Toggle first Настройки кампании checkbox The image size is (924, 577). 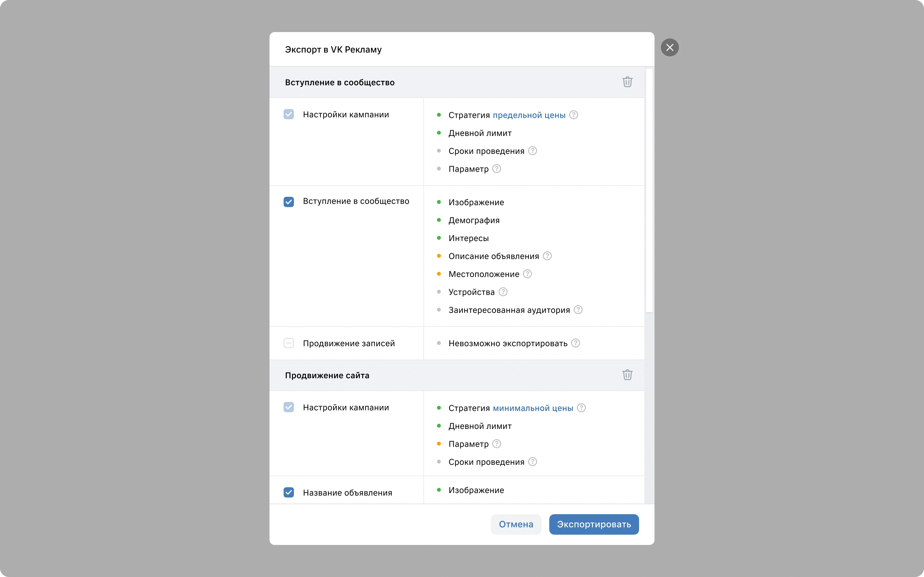(289, 115)
